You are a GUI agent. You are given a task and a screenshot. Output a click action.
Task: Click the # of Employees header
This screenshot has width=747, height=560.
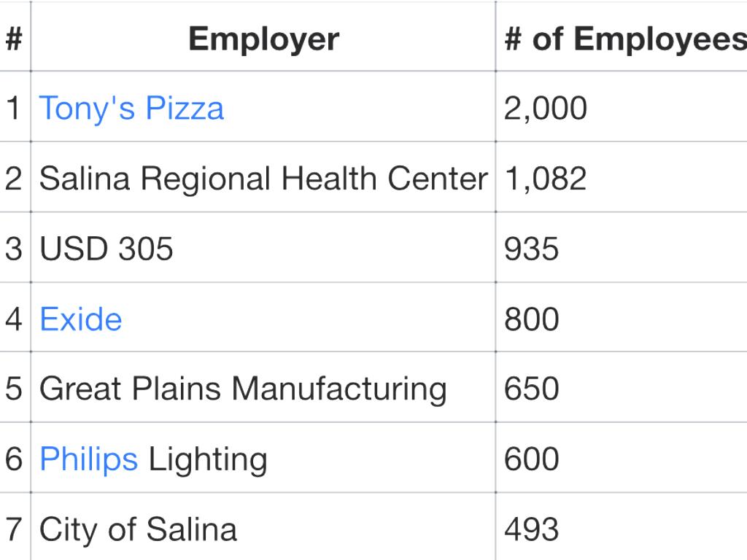[624, 39]
